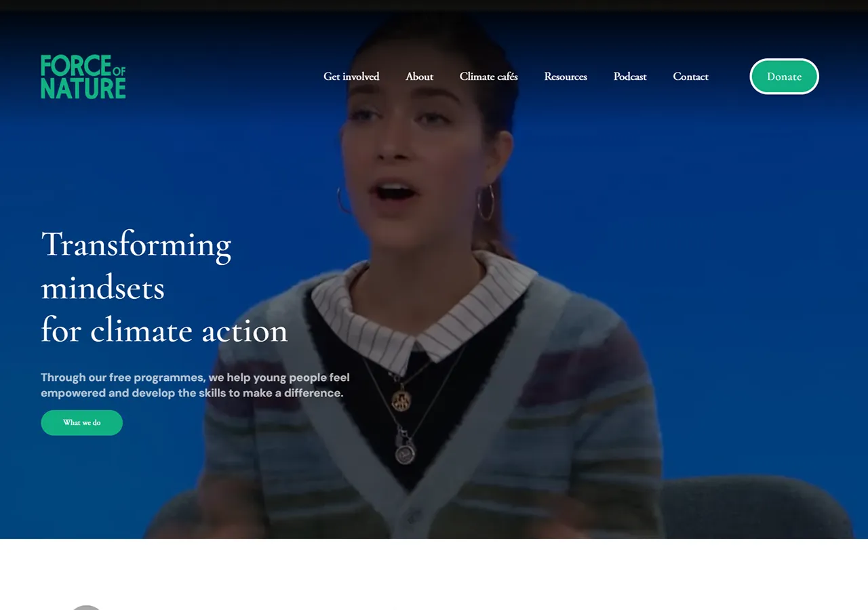Go to the About page
This screenshot has width=868, height=610.
point(419,77)
